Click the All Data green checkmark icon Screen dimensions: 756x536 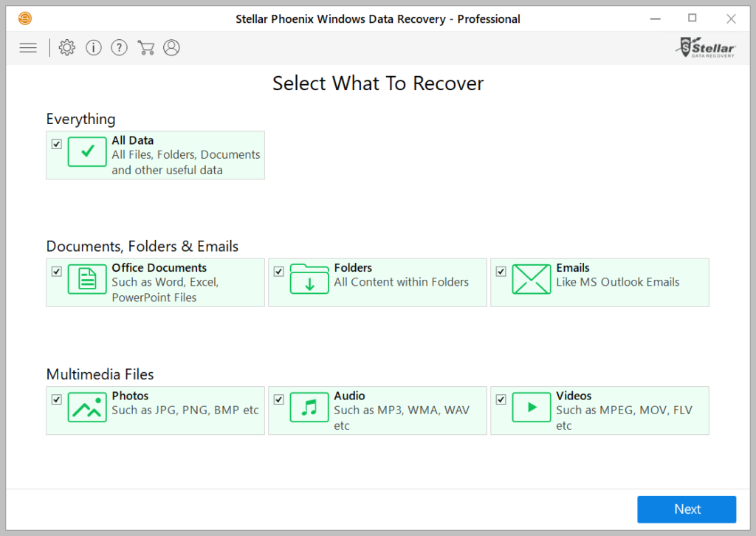87,151
